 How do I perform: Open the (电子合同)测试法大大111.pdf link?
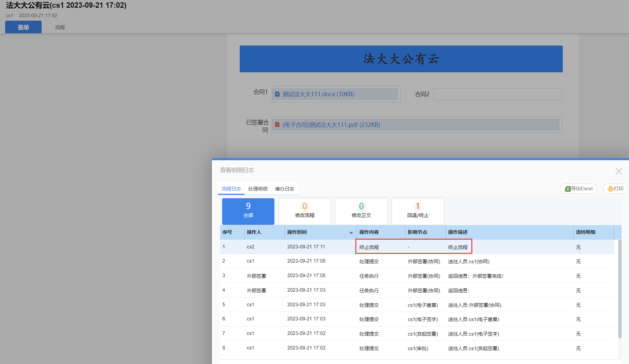pyautogui.click(x=331, y=125)
